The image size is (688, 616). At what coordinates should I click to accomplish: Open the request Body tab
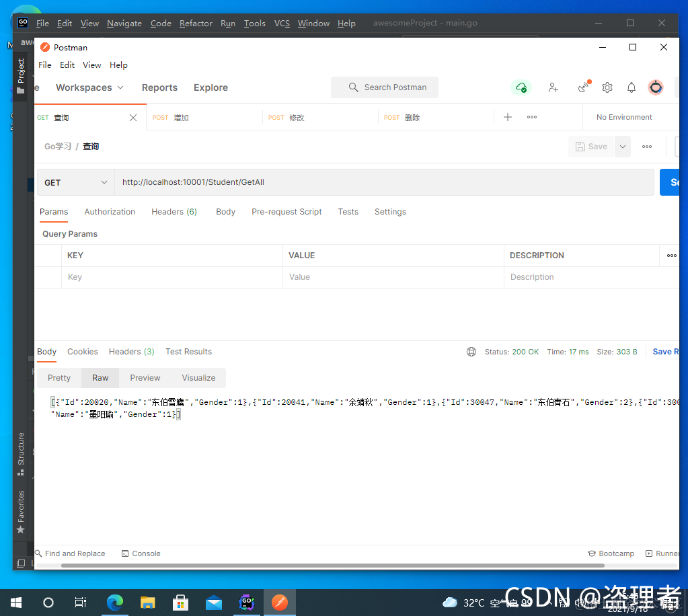click(x=225, y=211)
